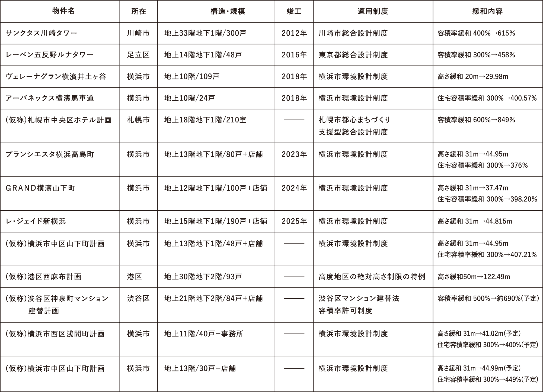
Task: Select the ブランシエスタ横浜高島町 cell
Action: point(50,154)
